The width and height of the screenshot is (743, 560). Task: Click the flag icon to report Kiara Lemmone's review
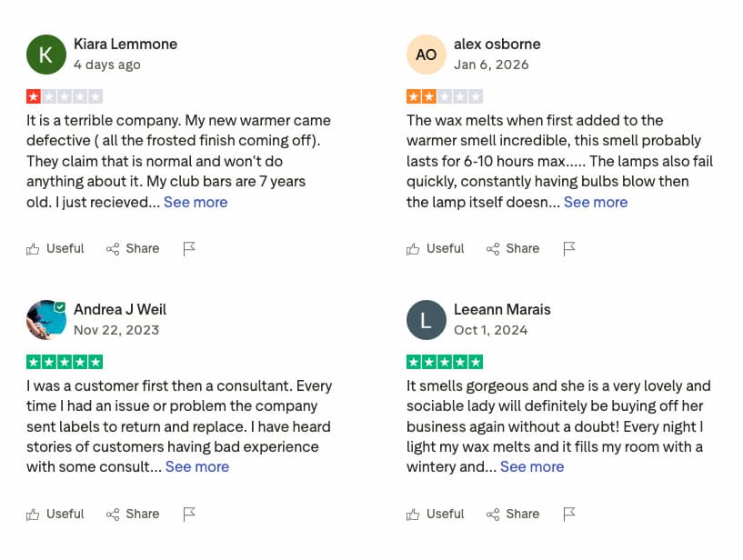click(x=189, y=248)
